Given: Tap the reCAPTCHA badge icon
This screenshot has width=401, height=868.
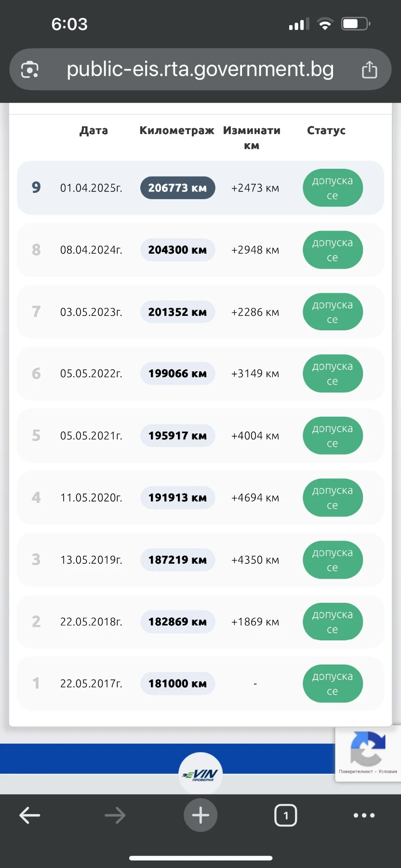Looking at the screenshot, I should [x=368, y=748].
